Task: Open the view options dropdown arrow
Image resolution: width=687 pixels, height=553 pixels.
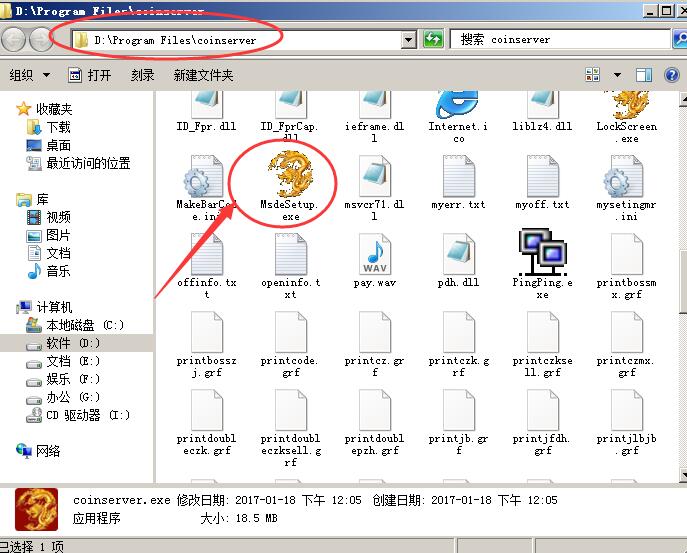Action: pos(617,75)
